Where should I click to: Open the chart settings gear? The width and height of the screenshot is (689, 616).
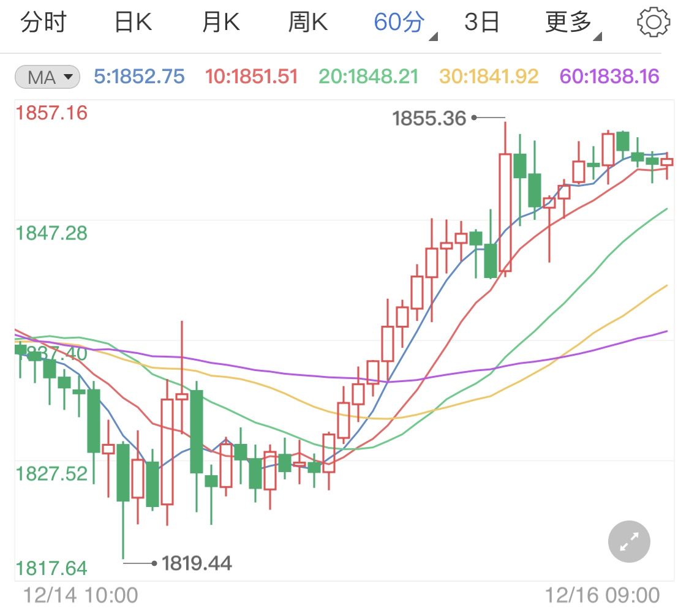point(653,22)
